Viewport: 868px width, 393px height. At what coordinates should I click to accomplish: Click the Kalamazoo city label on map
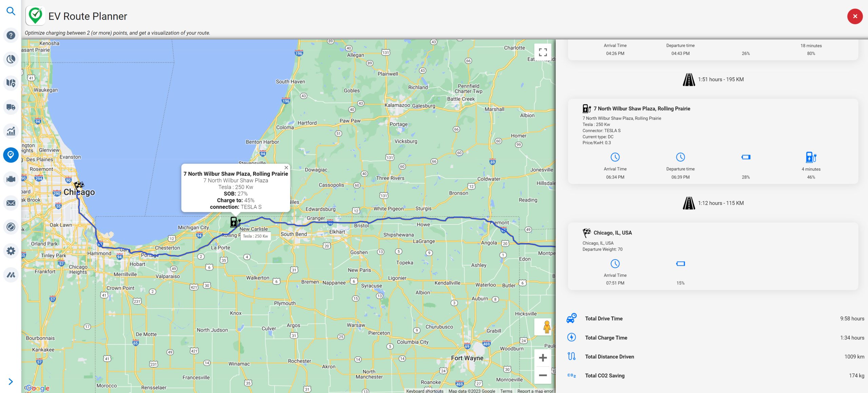click(x=397, y=105)
